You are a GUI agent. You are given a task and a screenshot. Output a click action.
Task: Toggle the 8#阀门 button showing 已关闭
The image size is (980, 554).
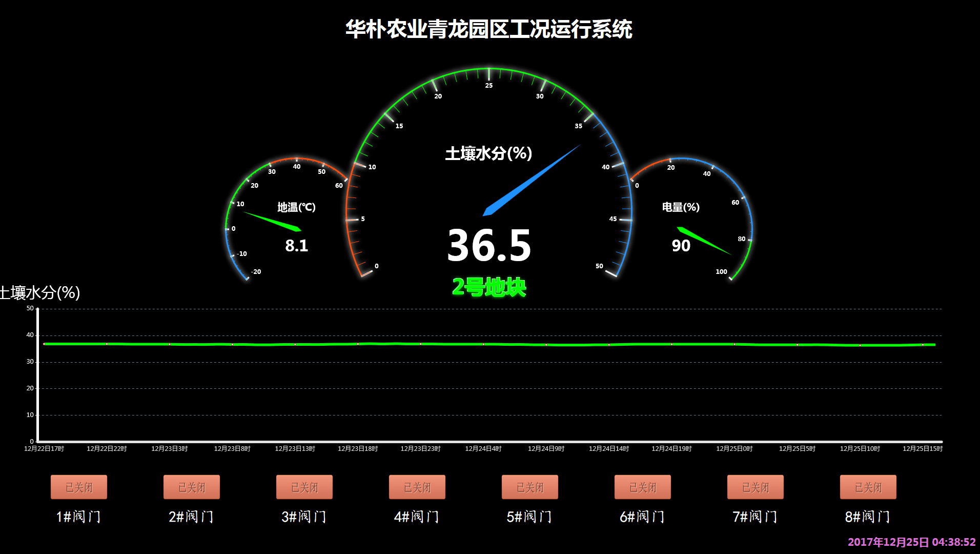point(868,487)
